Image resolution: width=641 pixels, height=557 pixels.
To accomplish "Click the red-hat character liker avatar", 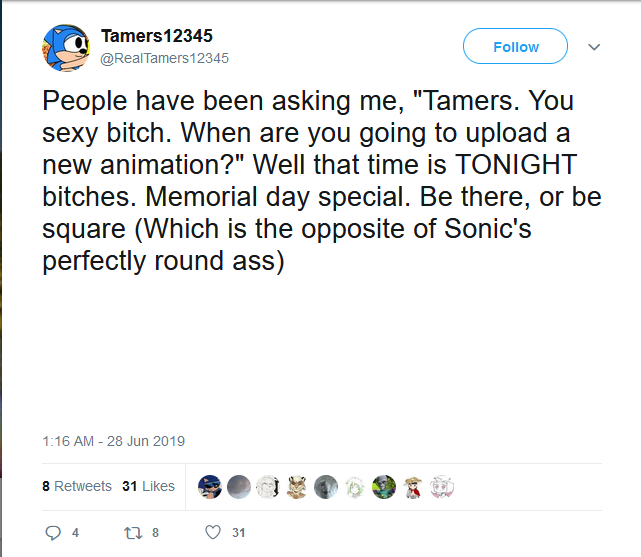I will pos(413,487).
